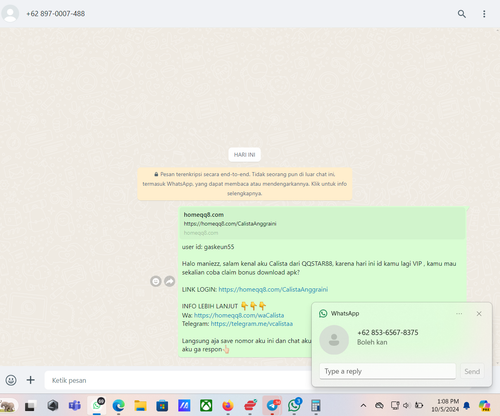Image resolution: width=500 pixels, height=416 pixels.
Task: Open Telegram from the taskbar
Action: (272, 405)
